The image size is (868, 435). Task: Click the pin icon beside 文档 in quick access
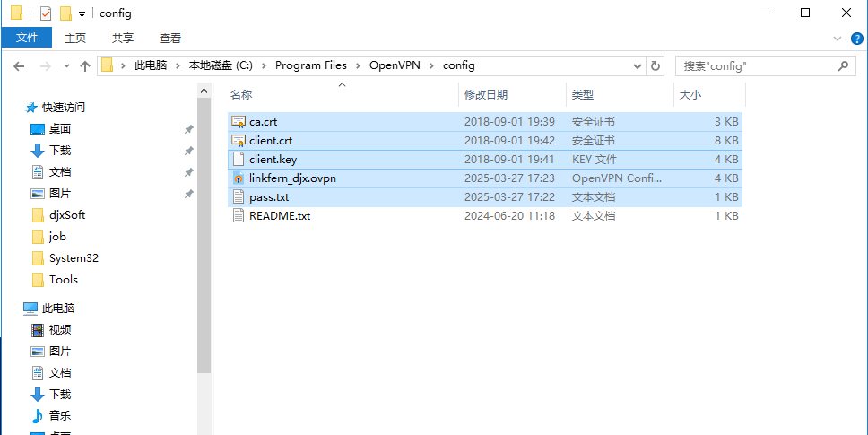(x=189, y=173)
